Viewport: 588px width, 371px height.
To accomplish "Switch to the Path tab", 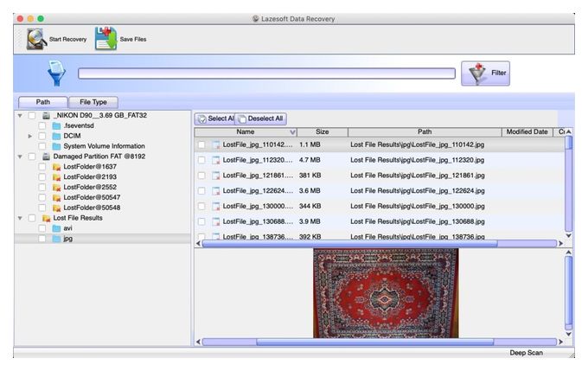I will click(x=43, y=102).
